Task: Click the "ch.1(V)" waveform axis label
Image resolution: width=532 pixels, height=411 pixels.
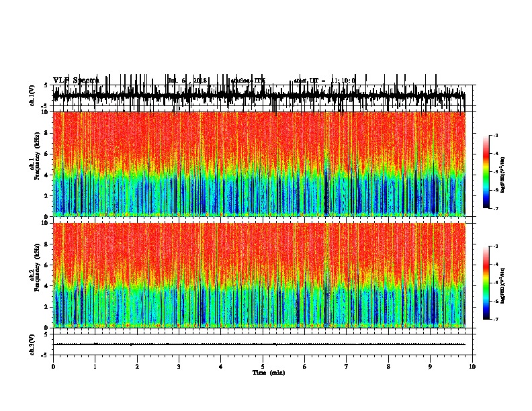Action: (32, 95)
